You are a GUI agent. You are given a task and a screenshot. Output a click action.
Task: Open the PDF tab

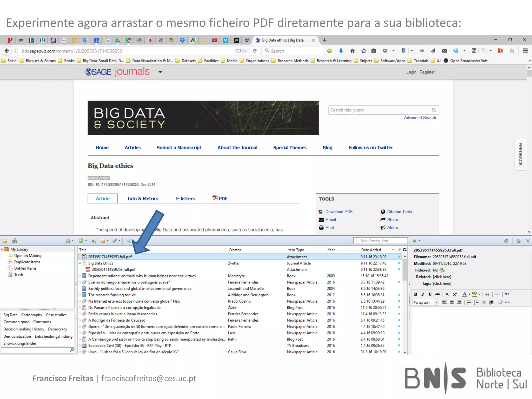click(x=220, y=198)
